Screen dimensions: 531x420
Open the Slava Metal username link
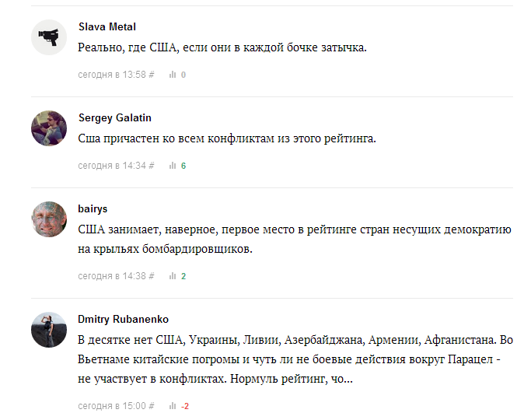[x=107, y=26]
